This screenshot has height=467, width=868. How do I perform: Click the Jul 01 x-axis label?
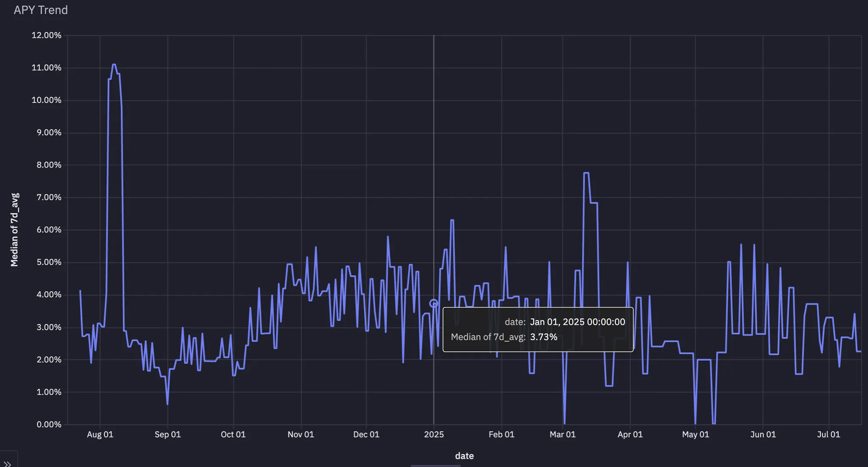coord(828,435)
